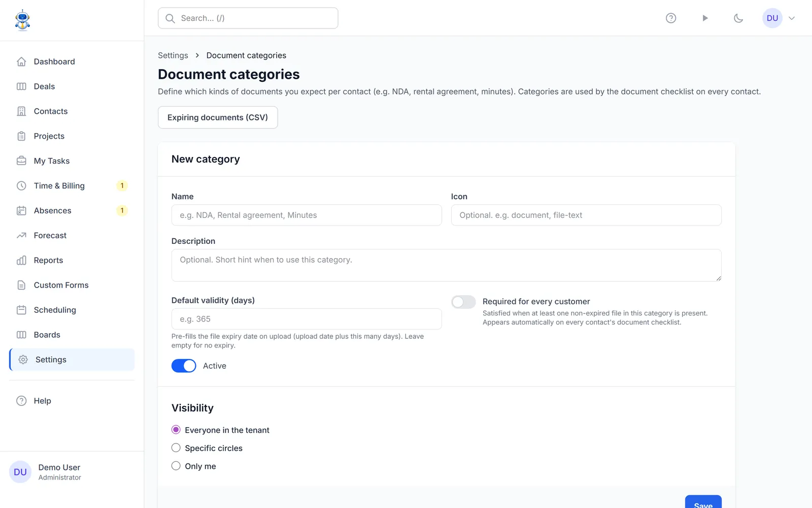
Task: Click Settings breadcrumb link
Action: 173,55
